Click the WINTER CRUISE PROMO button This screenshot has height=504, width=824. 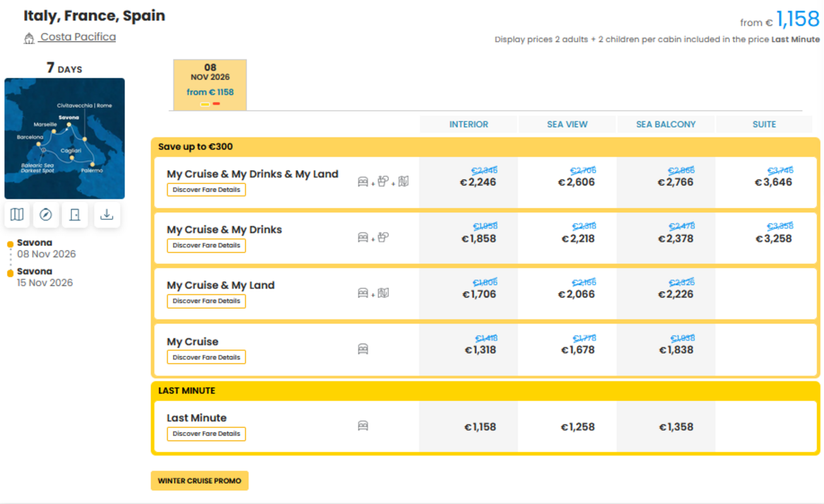(x=200, y=481)
